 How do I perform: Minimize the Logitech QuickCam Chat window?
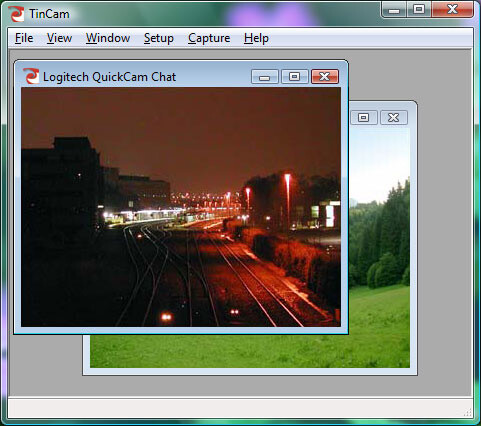265,77
